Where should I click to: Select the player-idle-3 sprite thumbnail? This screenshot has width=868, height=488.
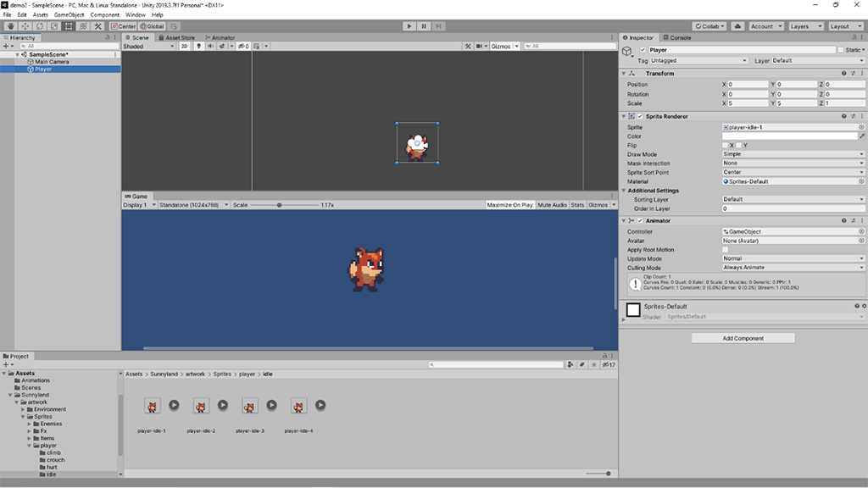250,407
